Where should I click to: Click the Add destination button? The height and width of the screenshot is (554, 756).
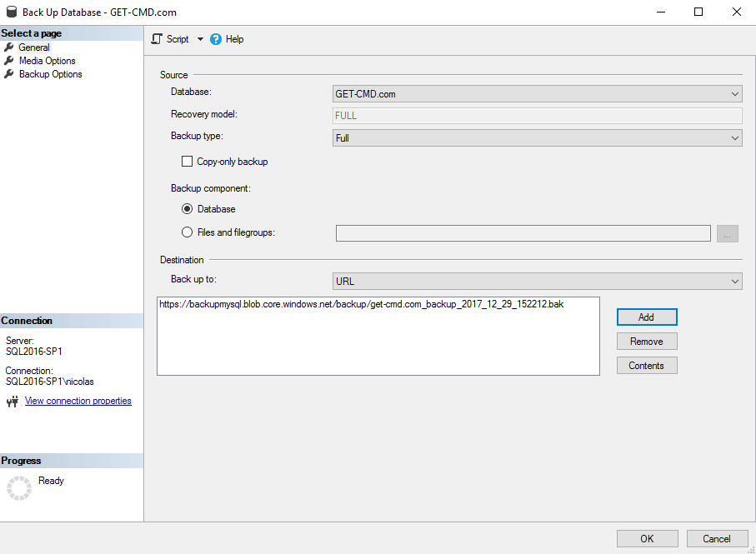(x=646, y=317)
